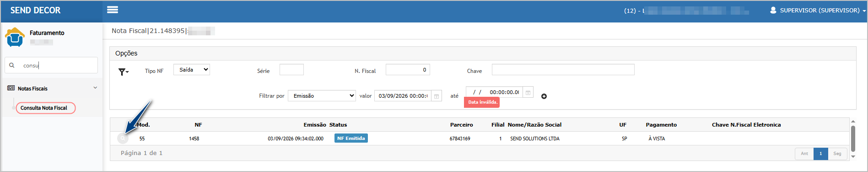Sort by Nome/Razão Social header
This screenshot has width=868, height=172.
(x=534, y=125)
